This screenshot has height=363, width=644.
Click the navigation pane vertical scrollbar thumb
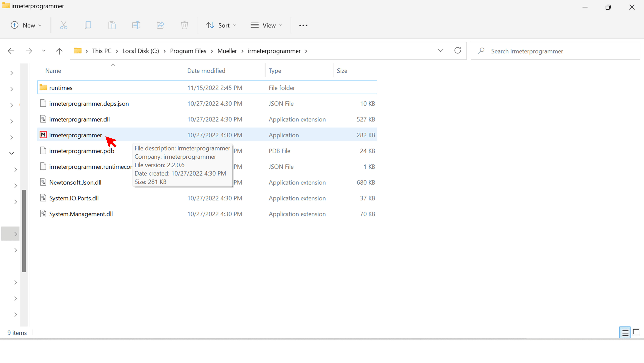(x=24, y=231)
